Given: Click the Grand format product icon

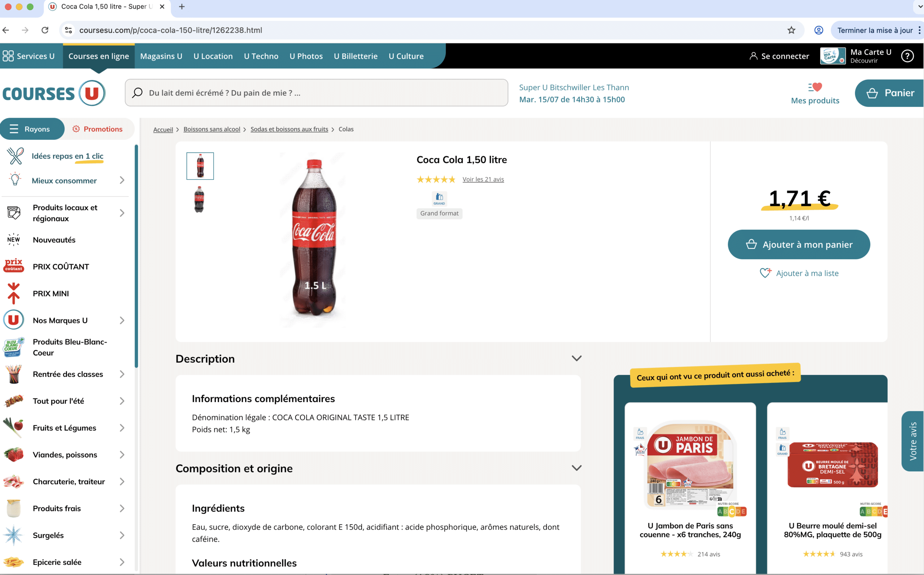Looking at the screenshot, I should (439, 198).
